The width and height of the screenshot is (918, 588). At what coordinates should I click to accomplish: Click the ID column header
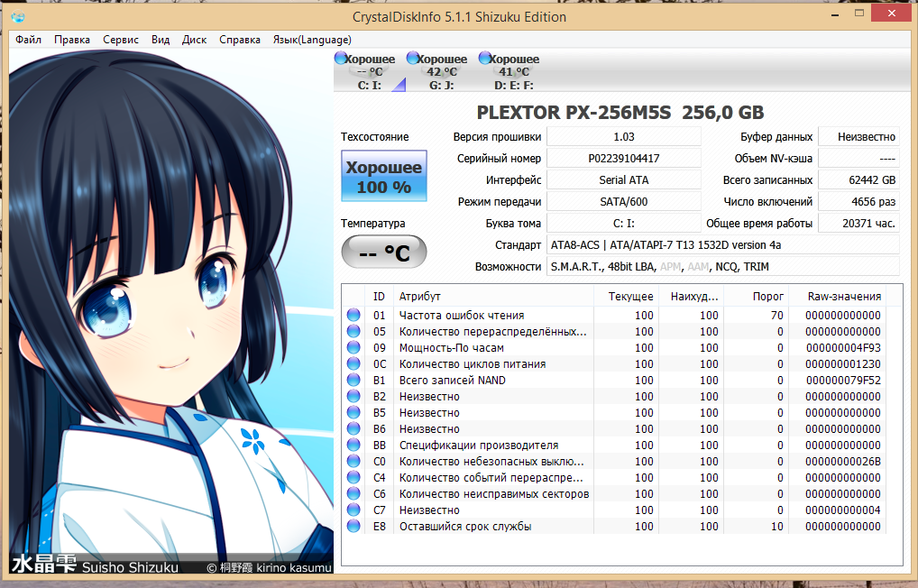(x=380, y=297)
